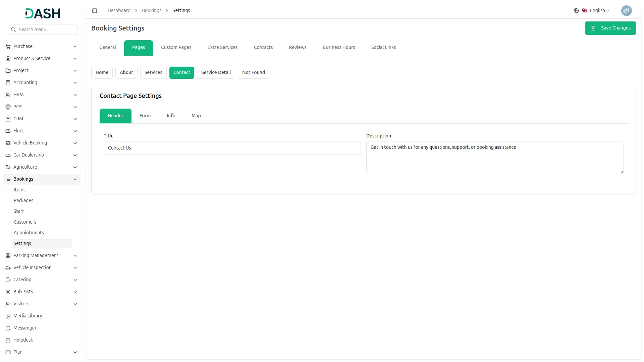This screenshot has width=644, height=362.
Task: Focus the Title input field
Action: coord(232,148)
